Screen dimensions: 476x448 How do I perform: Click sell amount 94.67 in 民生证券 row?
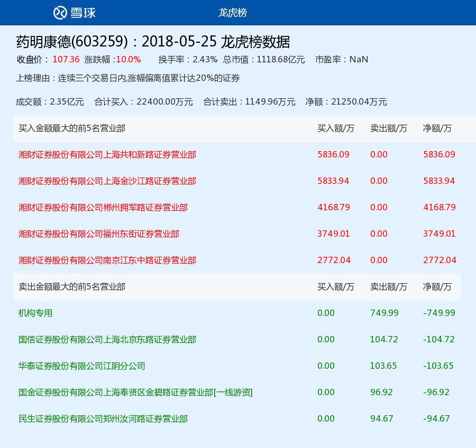381,418
